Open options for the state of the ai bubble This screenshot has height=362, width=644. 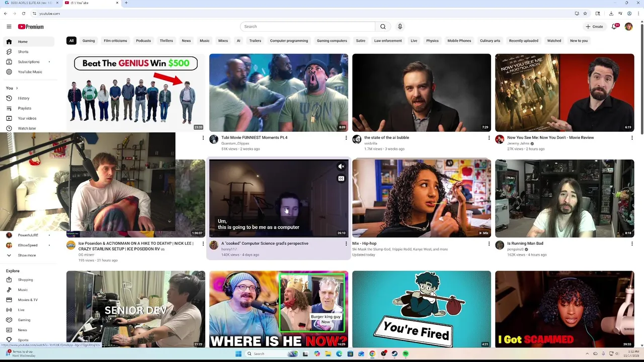489,138
